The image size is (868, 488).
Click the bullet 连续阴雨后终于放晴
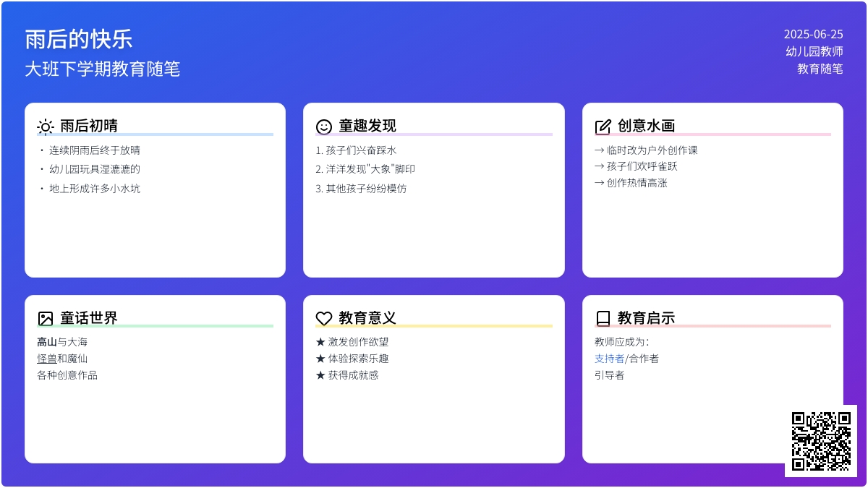pyautogui.click(x=95, y=150)
